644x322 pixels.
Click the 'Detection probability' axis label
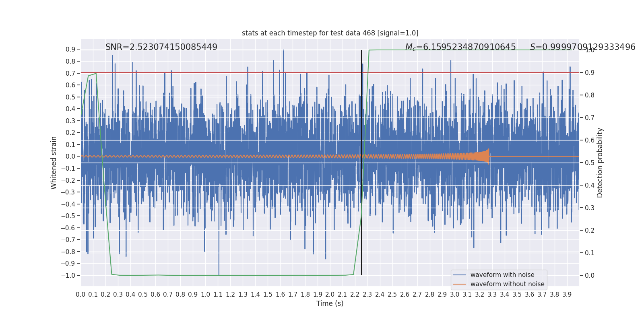pos(600,163)
